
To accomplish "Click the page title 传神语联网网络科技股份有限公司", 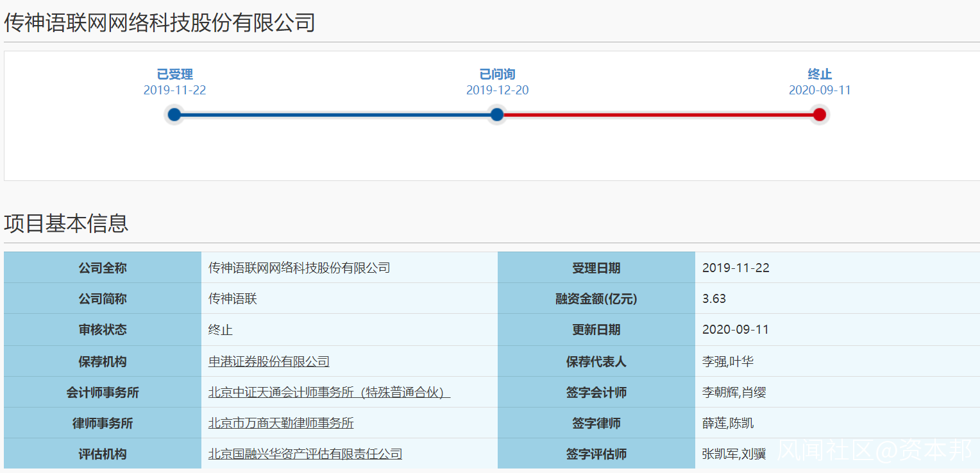I will 160,22.
